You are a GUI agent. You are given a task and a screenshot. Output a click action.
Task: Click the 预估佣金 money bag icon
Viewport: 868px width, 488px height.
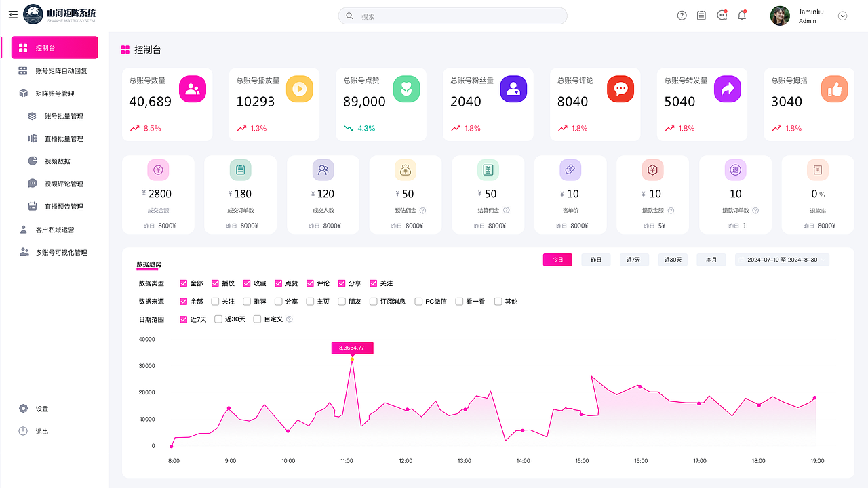pos(406,170)
